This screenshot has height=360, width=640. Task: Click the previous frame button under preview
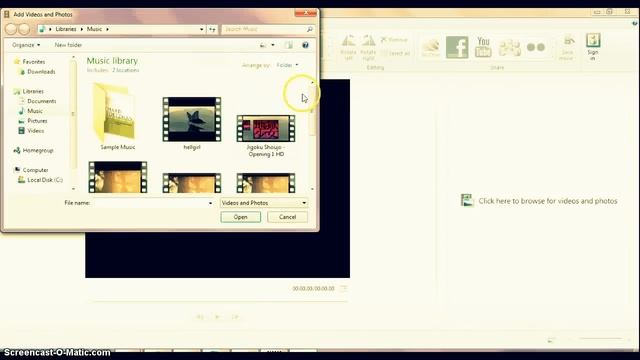point(200,317)
